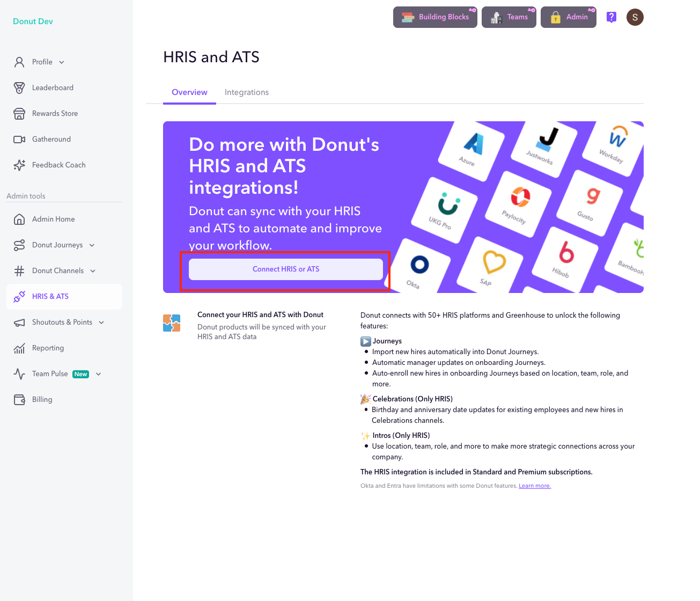Click the Feedback Coach sidebar label

(x=59, y=165)
